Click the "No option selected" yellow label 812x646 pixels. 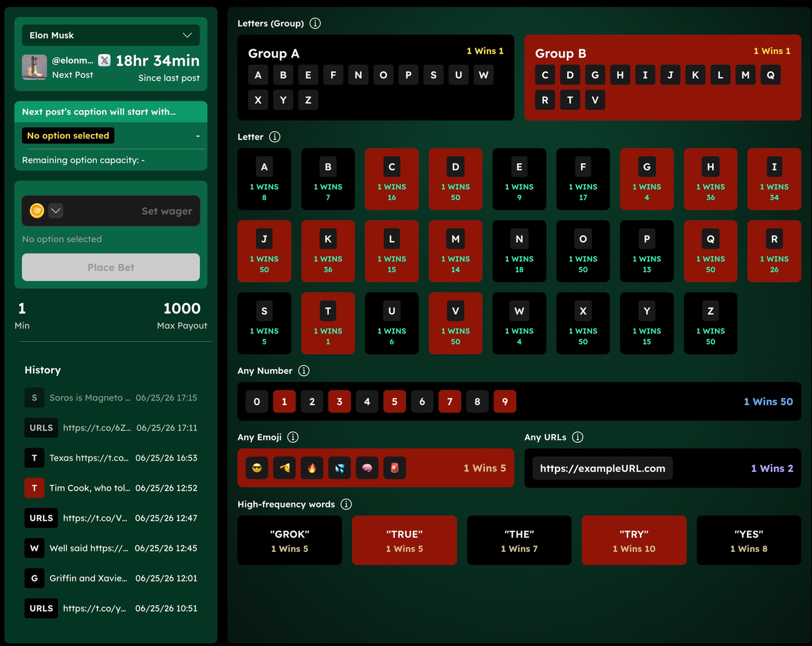[x=68, y=136]
